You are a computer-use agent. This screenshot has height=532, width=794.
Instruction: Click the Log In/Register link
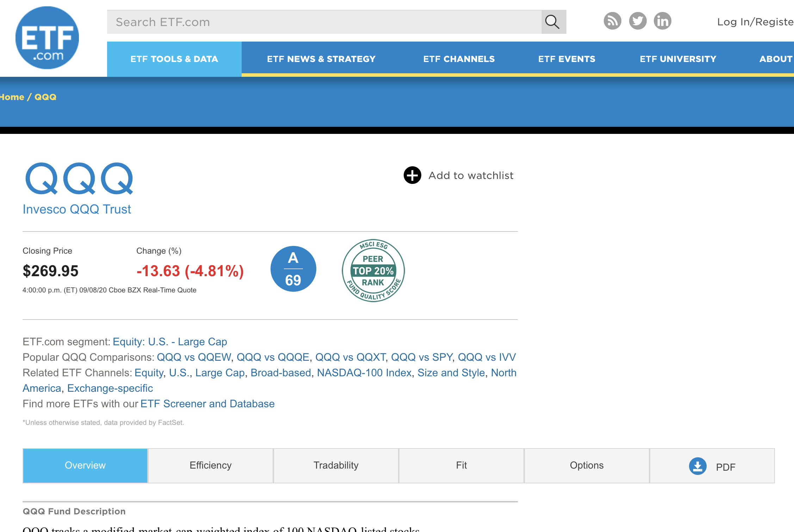pos(755,22)
